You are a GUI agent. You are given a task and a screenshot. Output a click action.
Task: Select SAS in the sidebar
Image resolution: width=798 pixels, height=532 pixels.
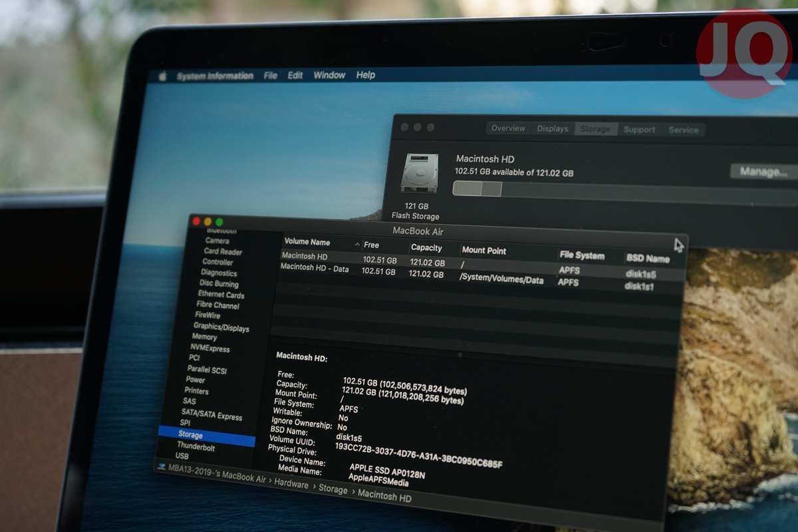click(189, 402)
